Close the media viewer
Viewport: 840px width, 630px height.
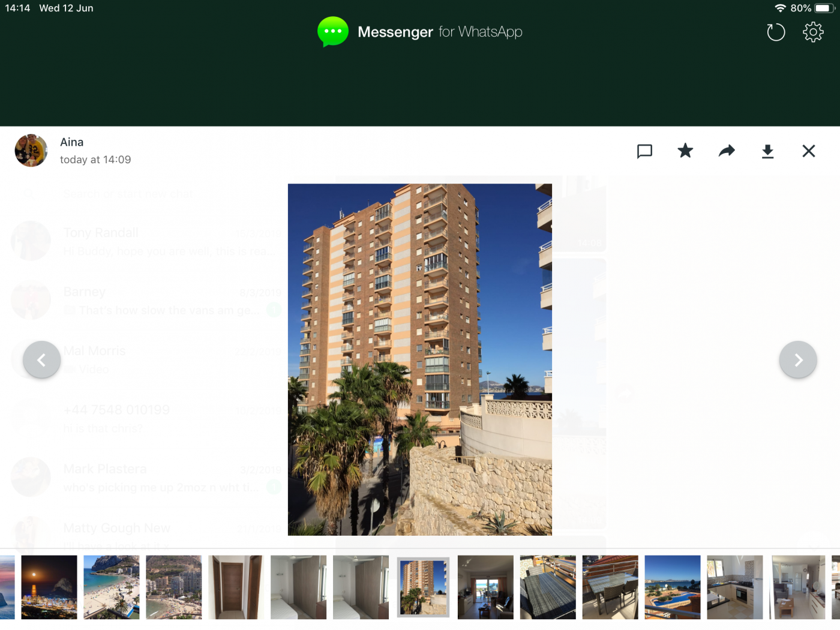pos(809,151)
